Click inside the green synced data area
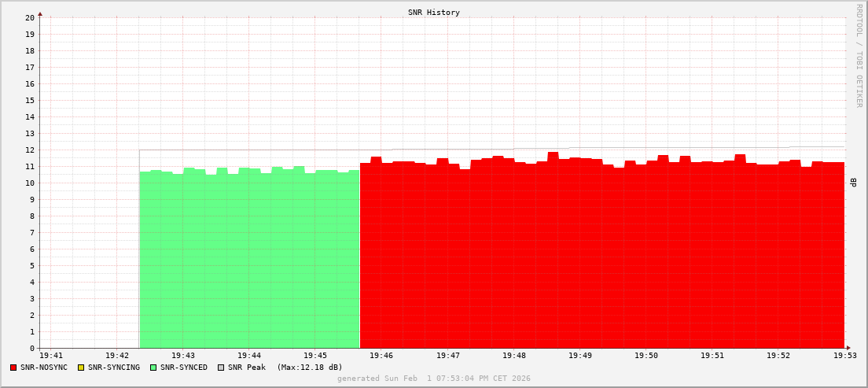Screen dimensions: 868x388 point(249,260)
